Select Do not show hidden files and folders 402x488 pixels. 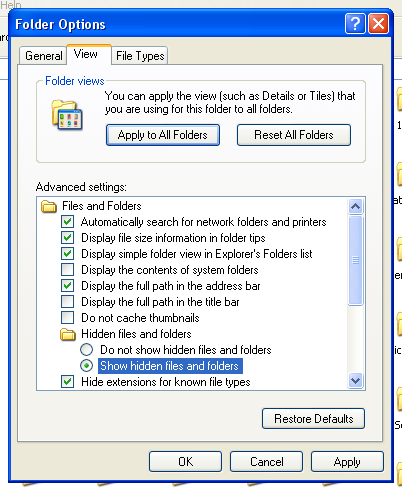[x=86, y=350]
